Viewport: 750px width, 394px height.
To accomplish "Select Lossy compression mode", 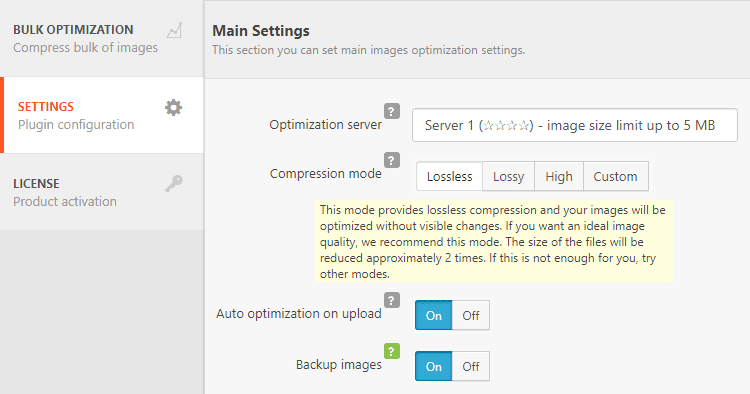I will [508, 176].
